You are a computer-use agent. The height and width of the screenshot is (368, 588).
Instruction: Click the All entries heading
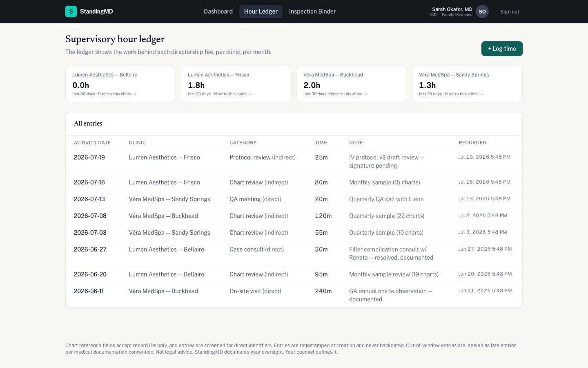click(88, 123)
